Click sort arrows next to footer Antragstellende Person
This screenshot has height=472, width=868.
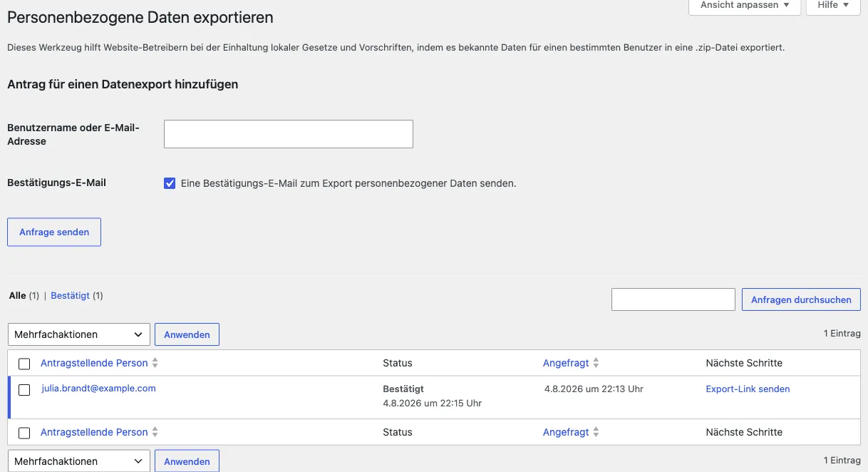155,432
